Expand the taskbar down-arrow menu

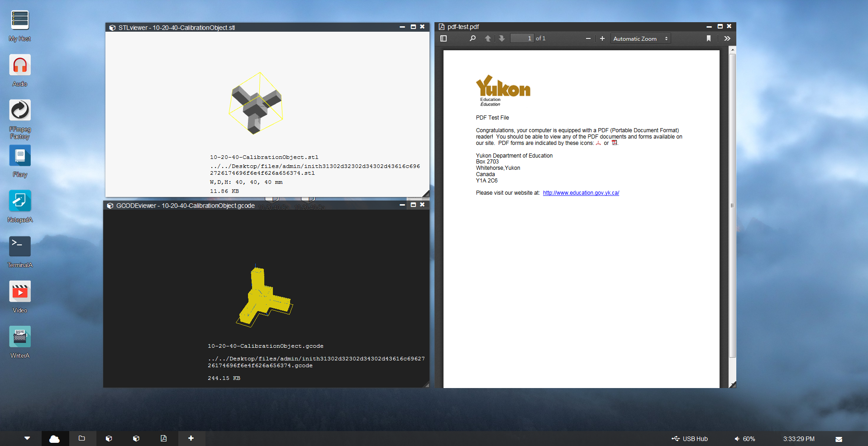[x=27, y=438]
